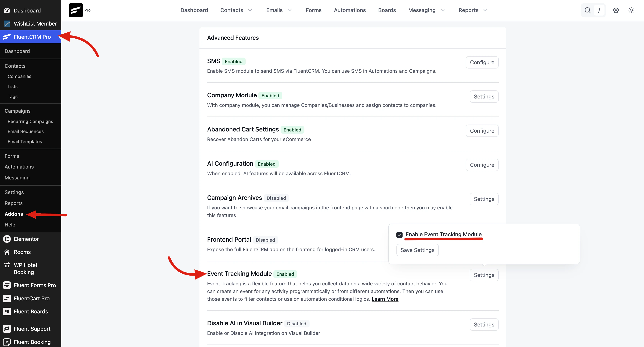The image size is (644, 347).
Task: Expand the Emails top menu dropdown arrow
Action: click(290, 10)
